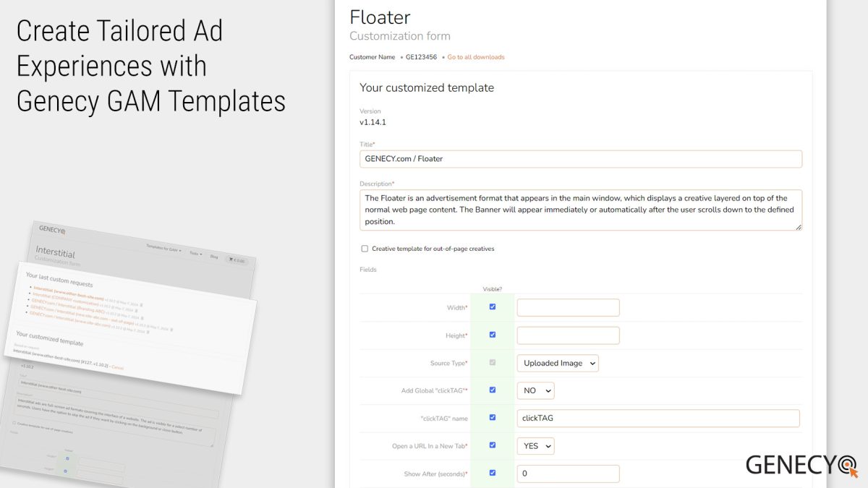Open the 'Go to all downloads' link
Viewport: 868px width, 488px height.
point(476,57)
